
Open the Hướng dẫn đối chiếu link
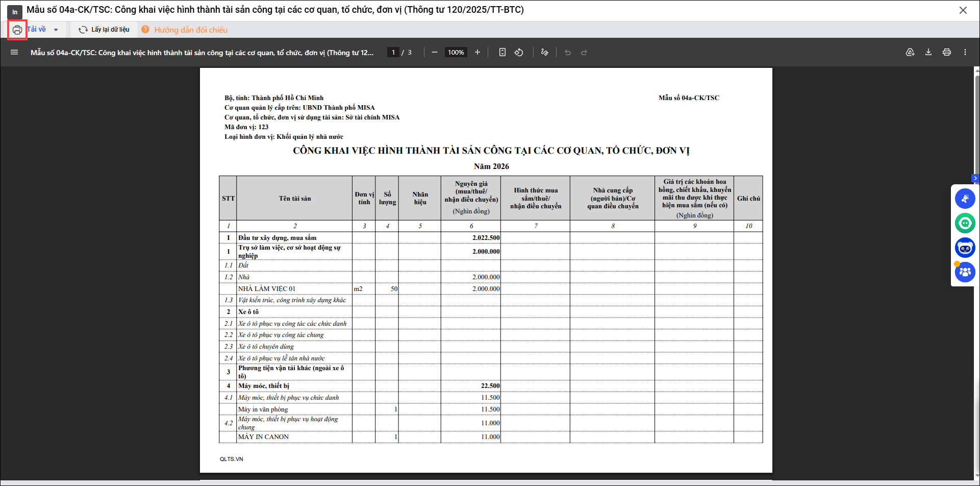pyautogui.click(x=190, y=30)
